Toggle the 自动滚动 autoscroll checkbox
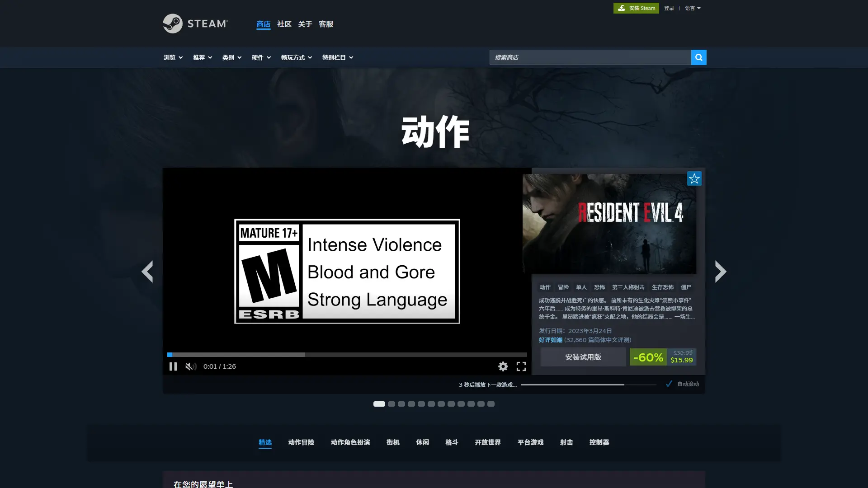The height and width of the screenshot is (488, 868). (x=669, y=384)
